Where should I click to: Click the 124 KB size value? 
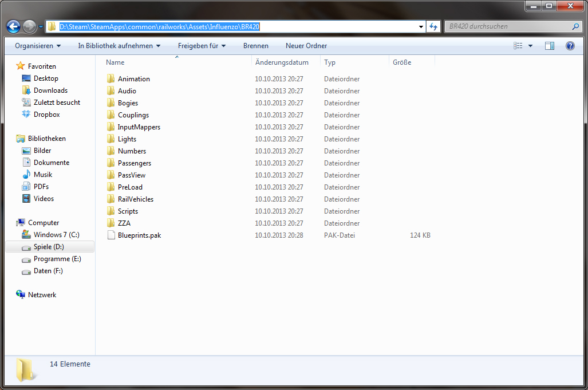[420, 235]
